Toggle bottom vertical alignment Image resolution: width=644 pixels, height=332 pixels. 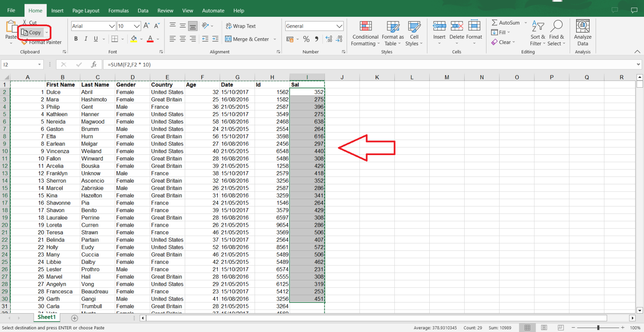[193, 26]
